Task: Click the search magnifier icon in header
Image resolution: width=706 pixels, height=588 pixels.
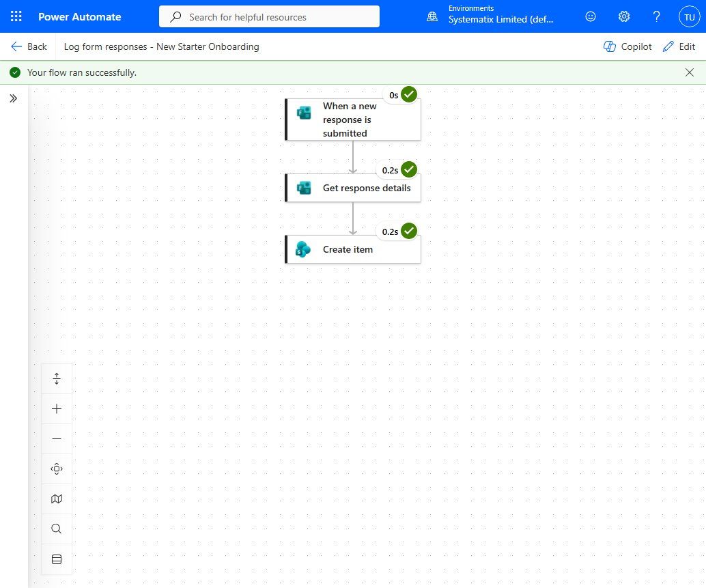Action: 175,17
